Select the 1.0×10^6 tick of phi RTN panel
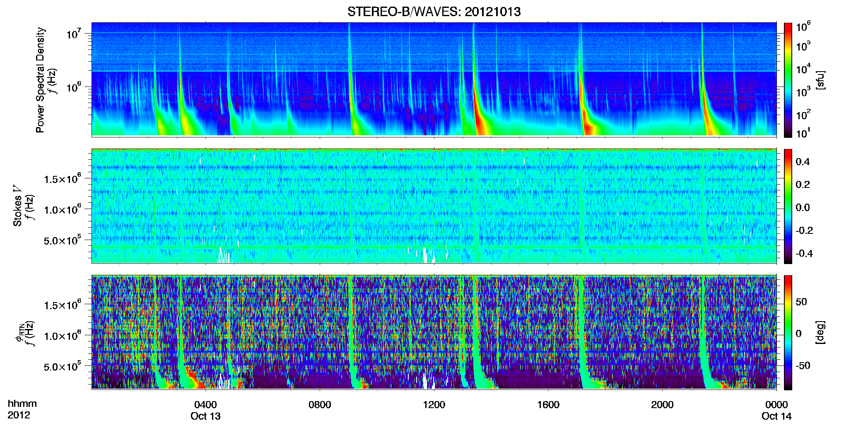Viewport: 868px width, 447px height. tap(63, 335)
